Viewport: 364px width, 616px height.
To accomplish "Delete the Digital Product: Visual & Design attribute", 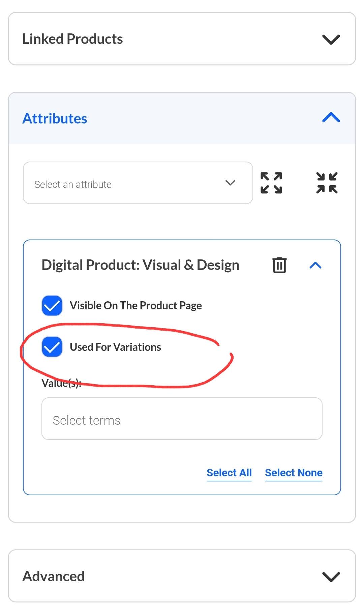I will tap(279, 265).
